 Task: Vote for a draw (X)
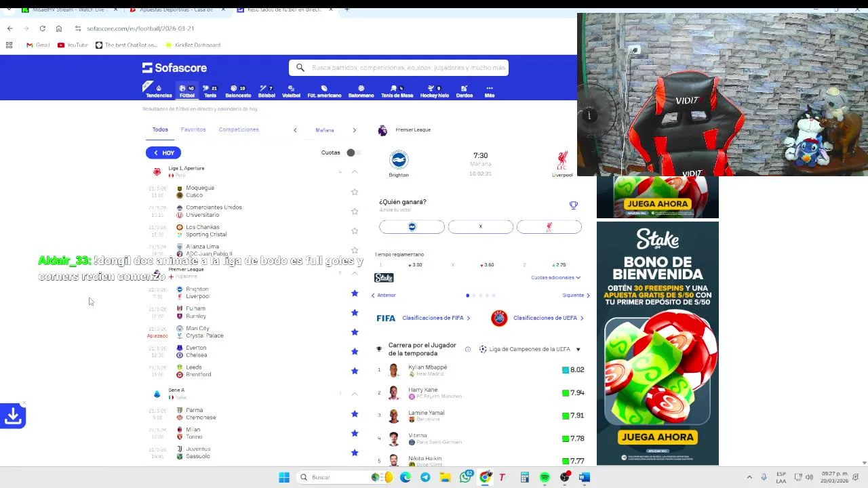[481, 226]
